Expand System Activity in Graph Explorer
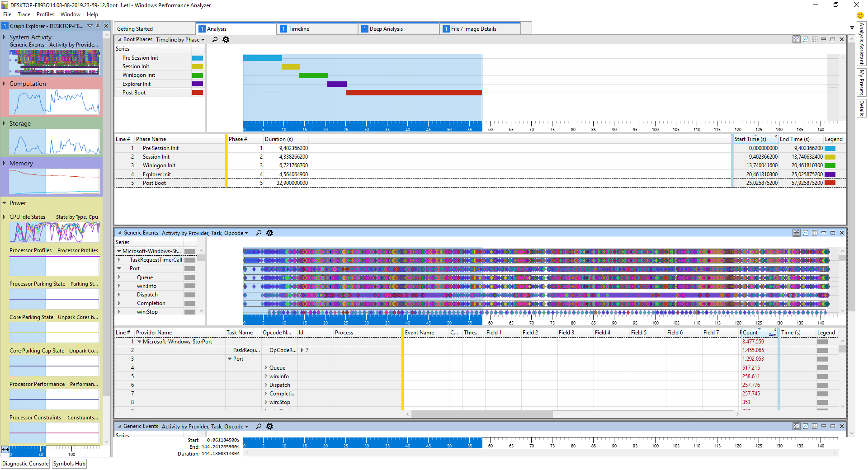Image resolution: width=868 pixels, height=470 pixels. [4, 37]
